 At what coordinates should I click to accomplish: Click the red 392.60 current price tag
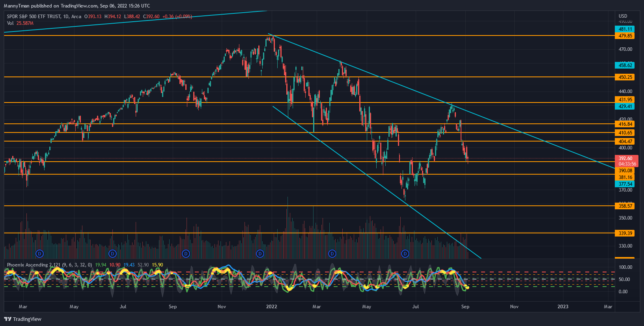[x=627, y=158]
